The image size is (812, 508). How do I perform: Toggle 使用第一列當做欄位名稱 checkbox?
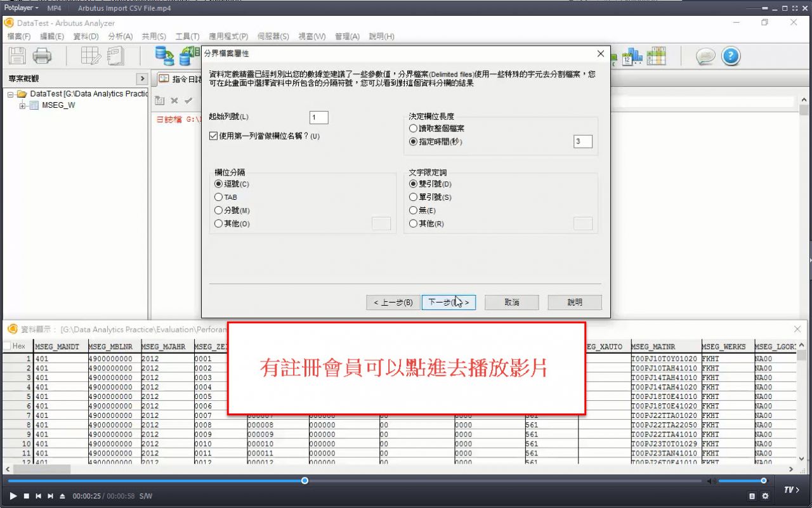pyautogui.click(x=213, y=136)
